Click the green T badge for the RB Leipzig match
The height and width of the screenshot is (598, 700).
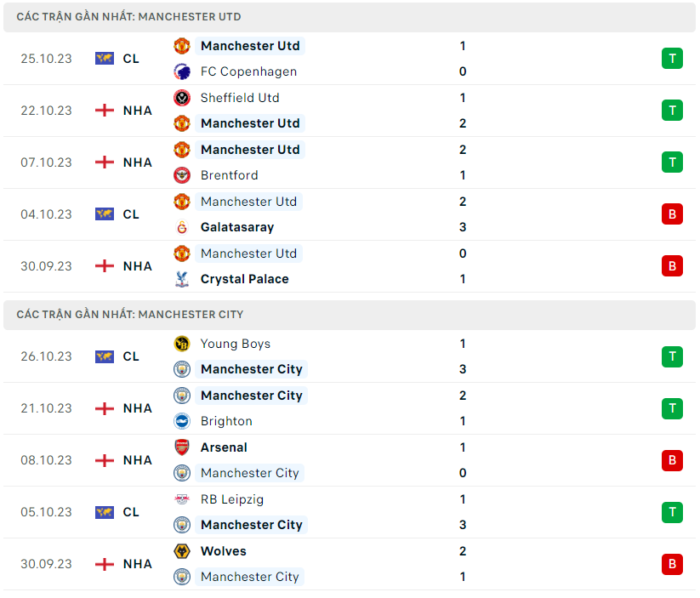click(x=672, y=512)
